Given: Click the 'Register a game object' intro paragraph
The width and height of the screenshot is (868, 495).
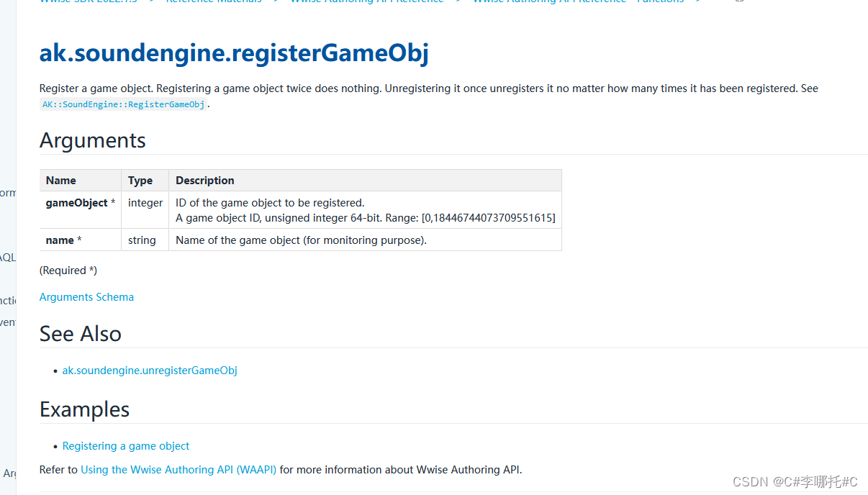Looking at the screenshot, I should pyautogui.click(x=429, y=96).
